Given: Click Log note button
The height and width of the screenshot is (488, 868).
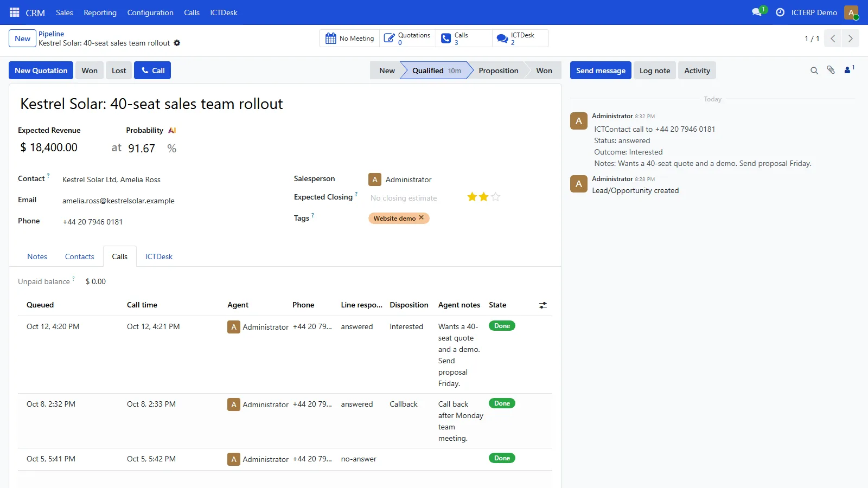Looking at the screenshot, I should [x=654, y=70].
